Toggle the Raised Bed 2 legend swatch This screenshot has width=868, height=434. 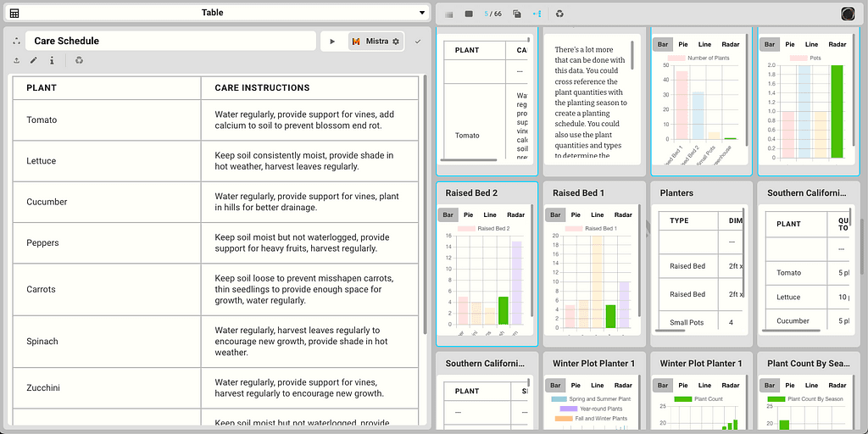[466, 228]
